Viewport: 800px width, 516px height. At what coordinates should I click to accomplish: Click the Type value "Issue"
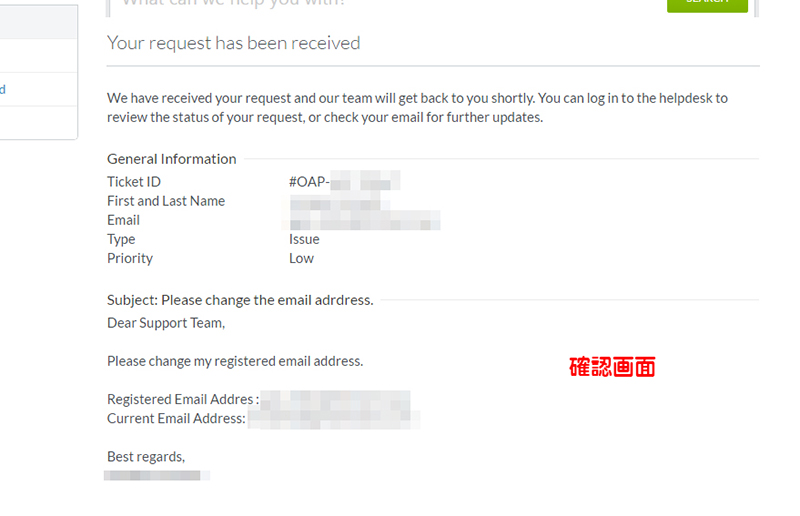coord(304,239)
